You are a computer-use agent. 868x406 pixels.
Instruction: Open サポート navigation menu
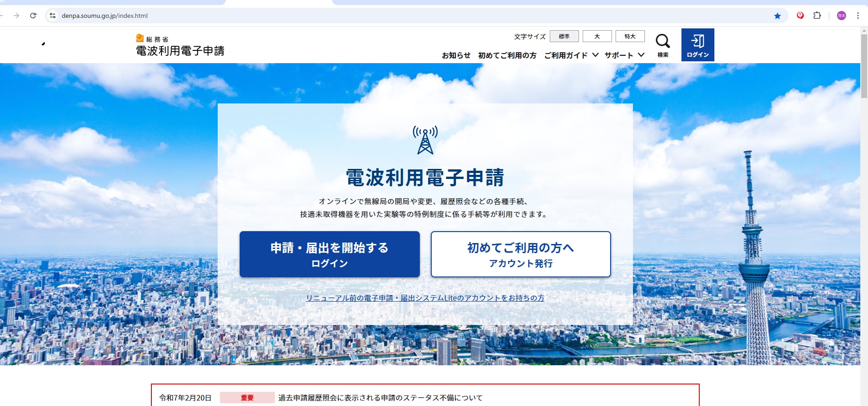pos(619,55)
